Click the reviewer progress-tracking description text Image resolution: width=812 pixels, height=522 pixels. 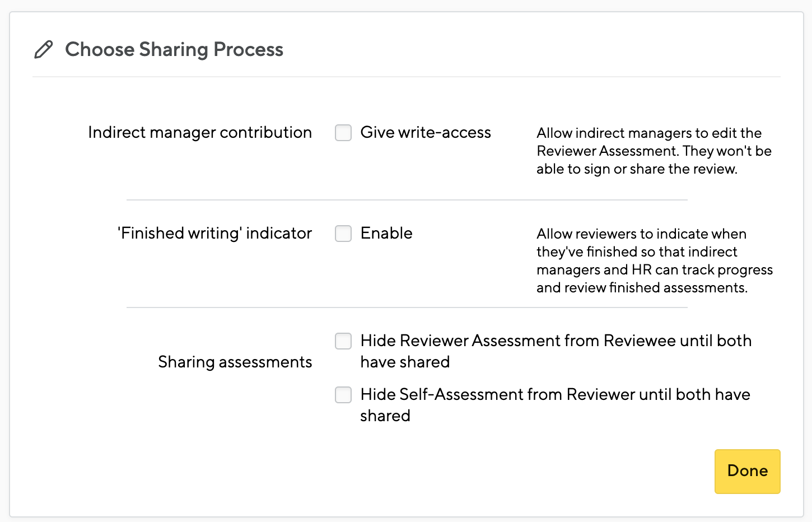click(x=654, y=260)
